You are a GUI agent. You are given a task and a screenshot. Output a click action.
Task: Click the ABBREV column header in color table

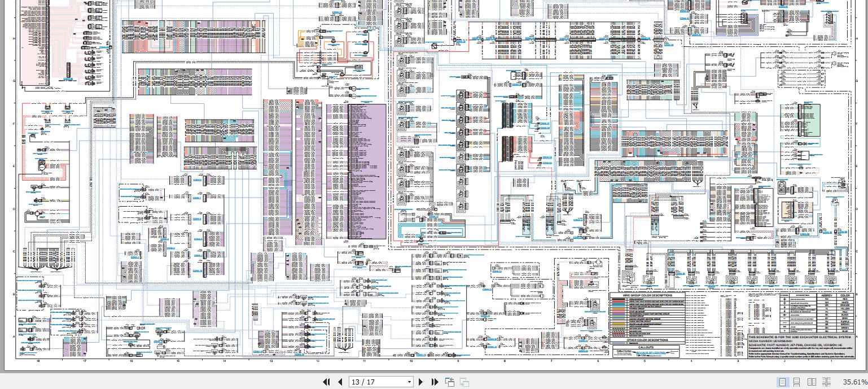[827, 295]
